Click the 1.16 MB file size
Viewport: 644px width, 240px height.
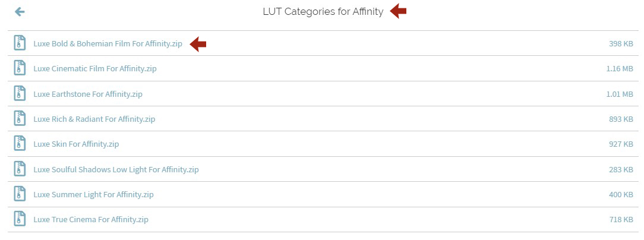tap(620, 69)
